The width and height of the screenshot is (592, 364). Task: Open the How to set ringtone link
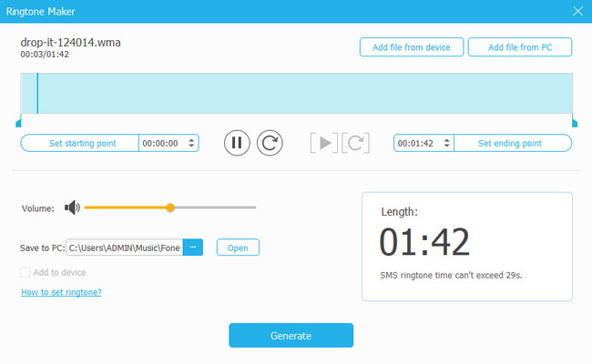(x=61, y=292)
